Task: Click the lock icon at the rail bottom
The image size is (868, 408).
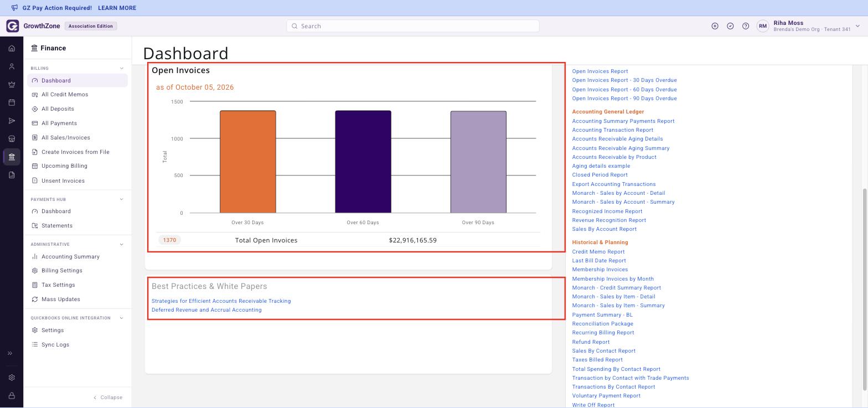Action: 12,396
